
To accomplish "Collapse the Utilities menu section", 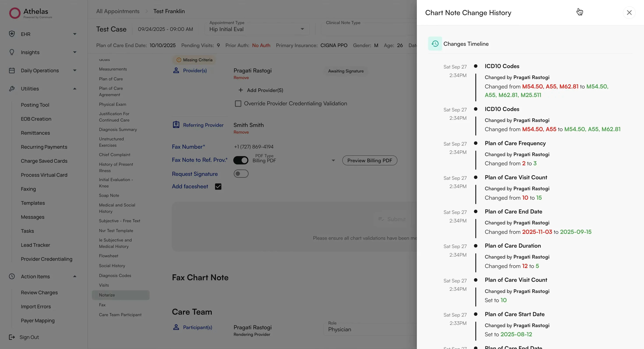I will coord(74,89).
